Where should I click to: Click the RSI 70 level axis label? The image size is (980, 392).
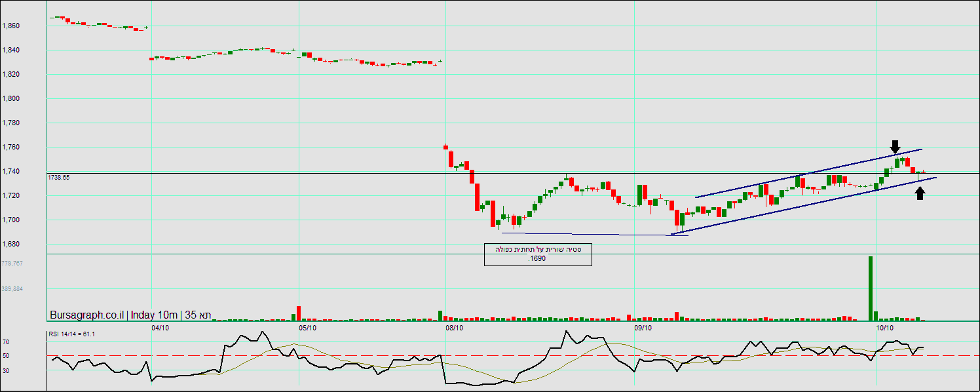pos(5,342)
